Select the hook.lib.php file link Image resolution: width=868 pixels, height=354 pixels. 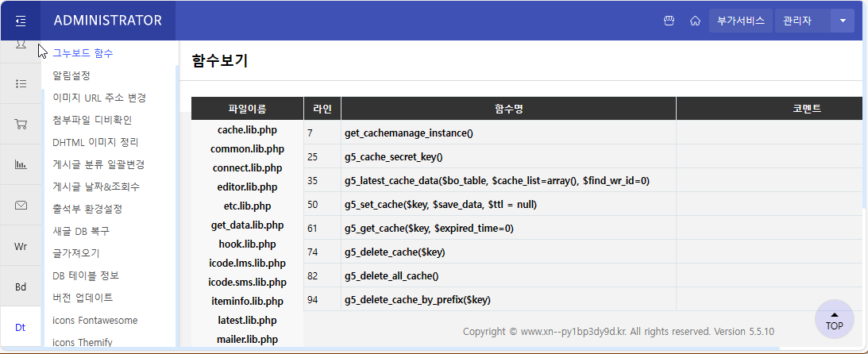click(247, 244)
